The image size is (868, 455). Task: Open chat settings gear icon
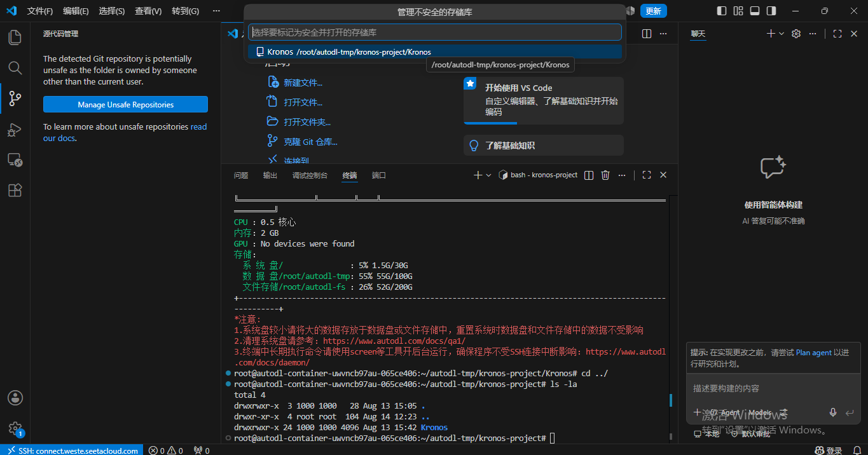796,34
